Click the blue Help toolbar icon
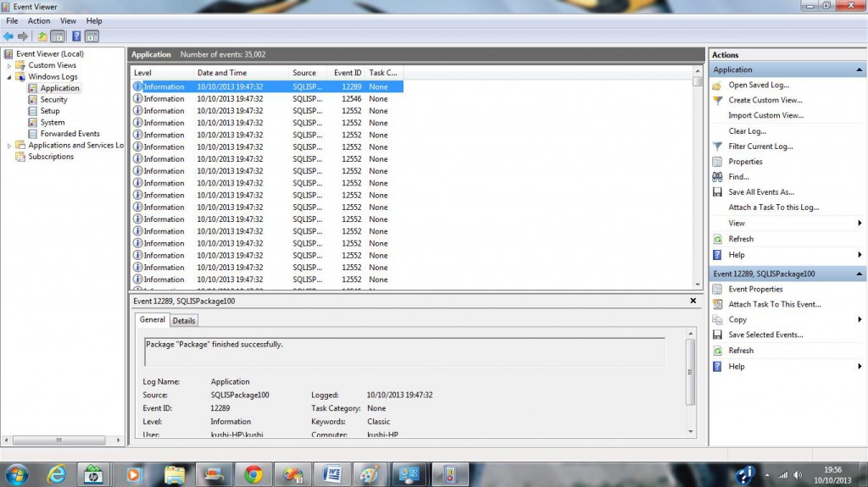 76,36
